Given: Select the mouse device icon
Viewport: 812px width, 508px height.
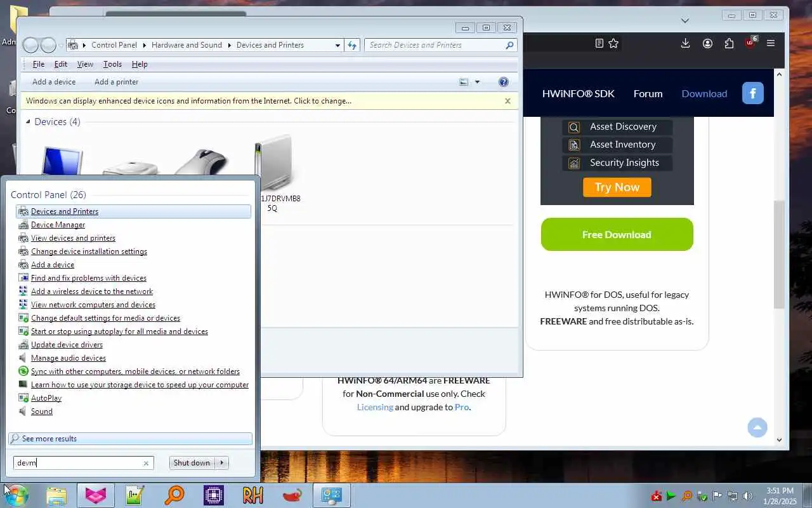Looking at the screenshot, I should (x=202, y=162).
